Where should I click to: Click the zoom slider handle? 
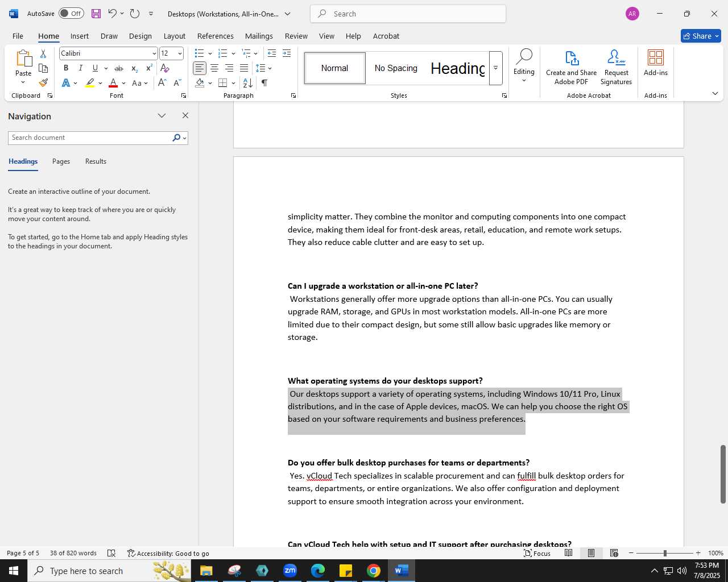665,553
